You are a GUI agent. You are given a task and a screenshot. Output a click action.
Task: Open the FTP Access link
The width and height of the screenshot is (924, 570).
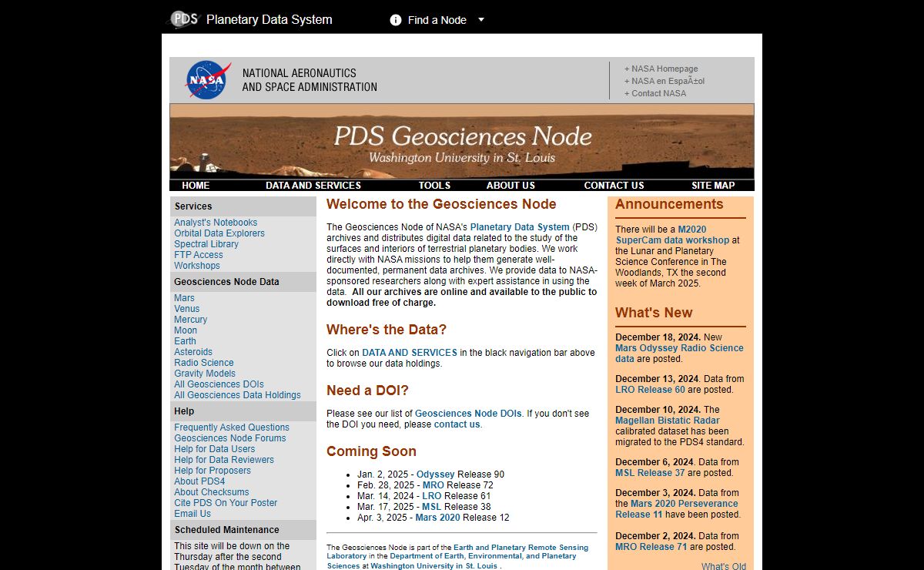pos(199,255)
